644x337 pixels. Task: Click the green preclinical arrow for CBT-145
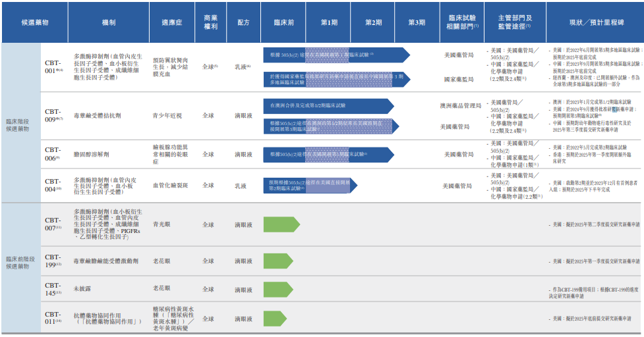[x=278, y=290]
